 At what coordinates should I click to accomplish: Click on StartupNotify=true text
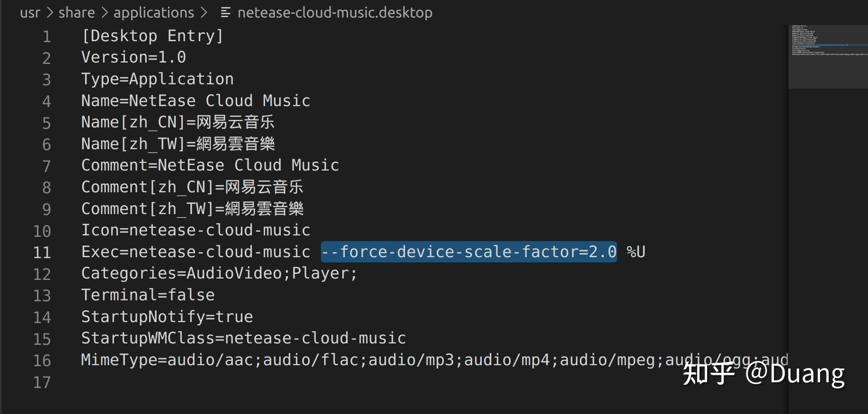tap(167, 316)
